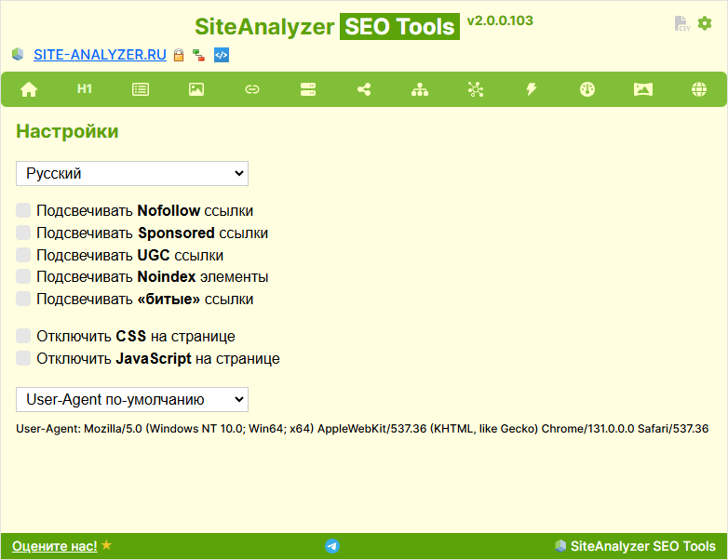Enable highlighting Nofollow links
The height and width of the screenshot is (560, 728).
23,210
